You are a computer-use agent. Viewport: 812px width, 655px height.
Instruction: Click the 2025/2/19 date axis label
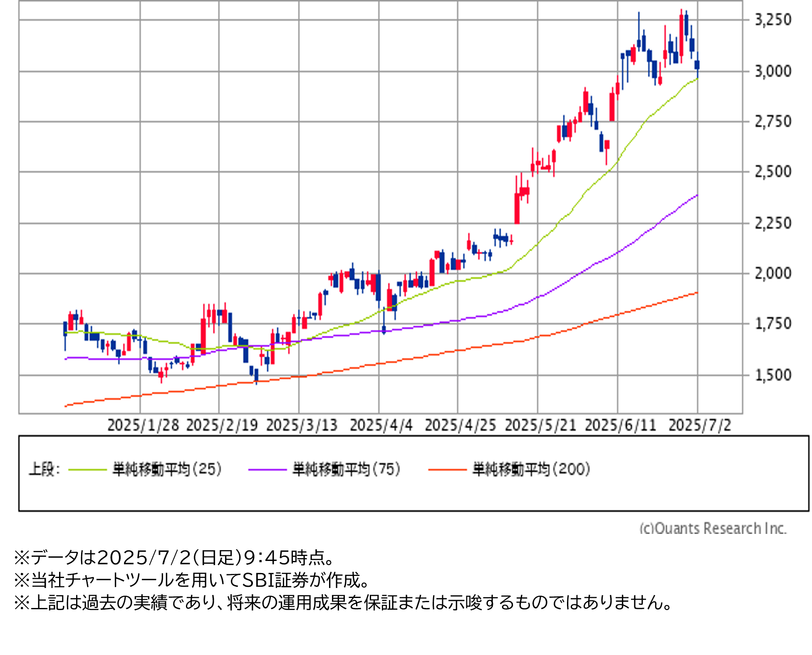click(x=222, y=425)
